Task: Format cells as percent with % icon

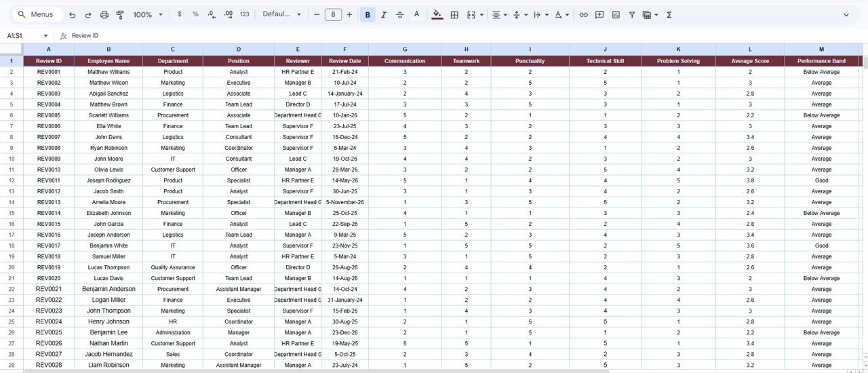Action: pos(195,14)
